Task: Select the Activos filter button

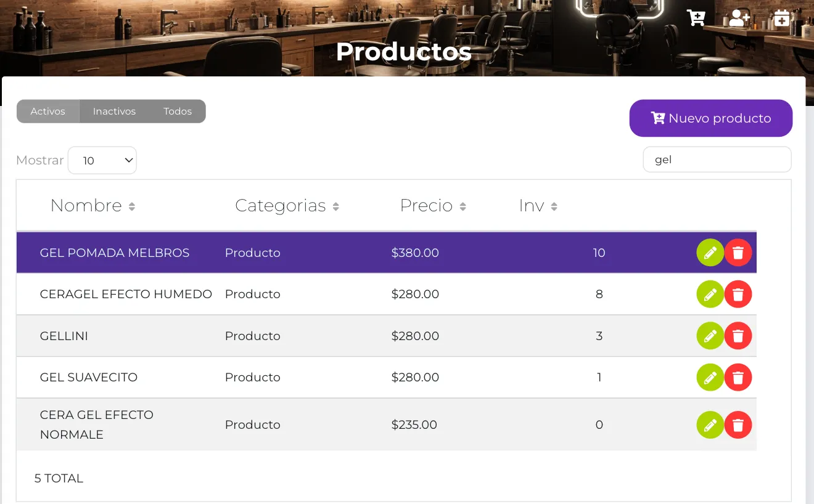Action: click(x=47, y=111)
